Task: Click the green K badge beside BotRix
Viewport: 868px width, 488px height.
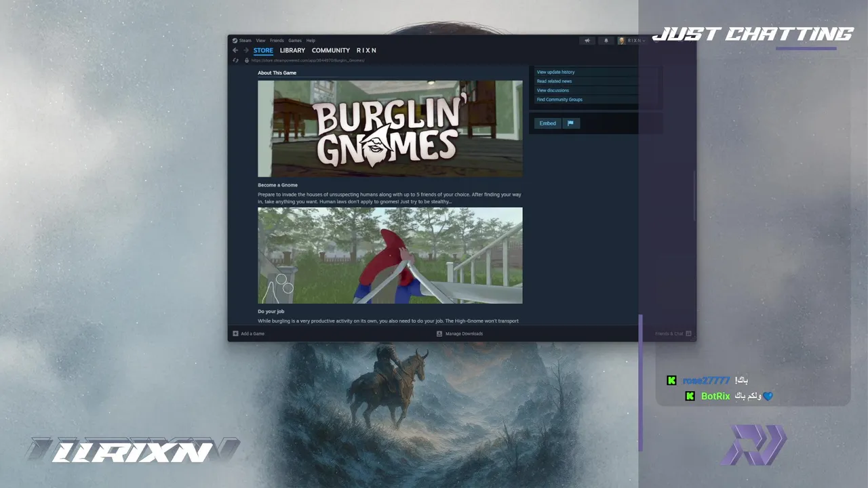Action: pyautogui.click(x=690, y=396)
